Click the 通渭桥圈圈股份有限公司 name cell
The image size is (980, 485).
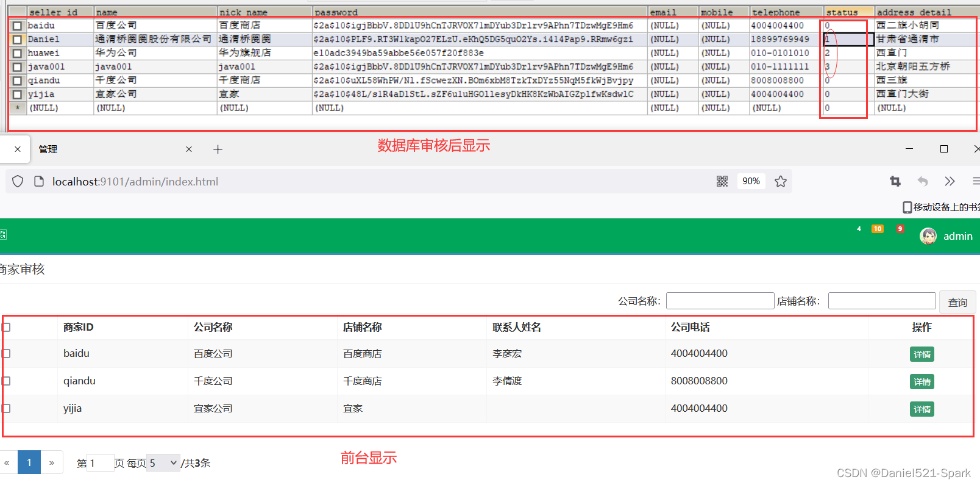tap(155, 39)
